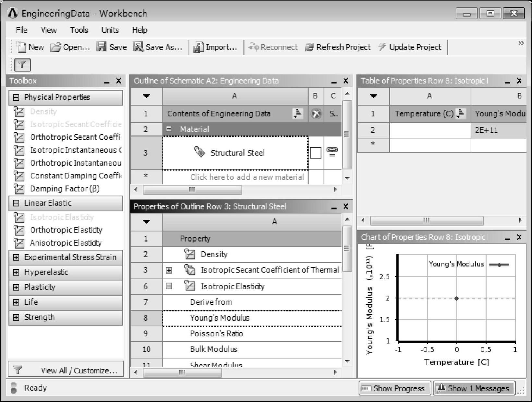Click the Show Progress button

click(394, 388)
